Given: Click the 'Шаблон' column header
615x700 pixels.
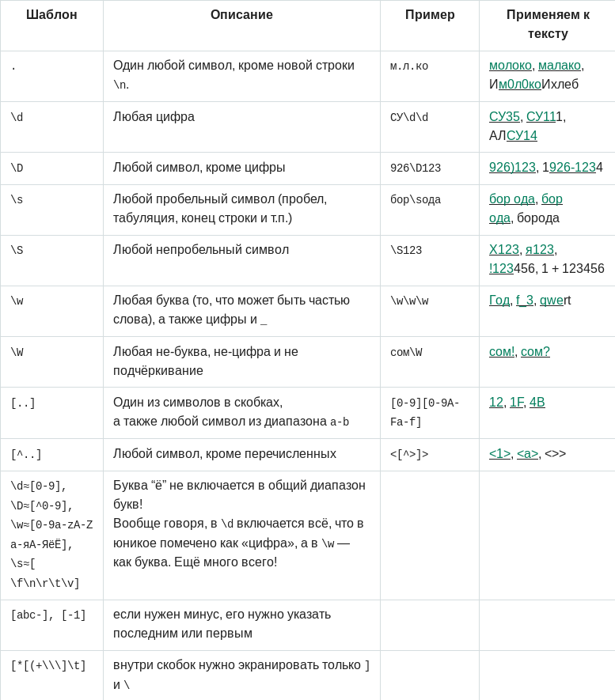Looking at the screenshot, I should (51, 15).
